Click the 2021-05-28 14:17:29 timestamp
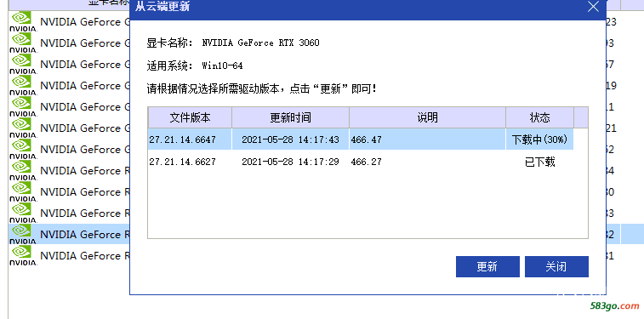Image resolution: width=644 pixels, height=319 pixels. click(x=290, y=162)
